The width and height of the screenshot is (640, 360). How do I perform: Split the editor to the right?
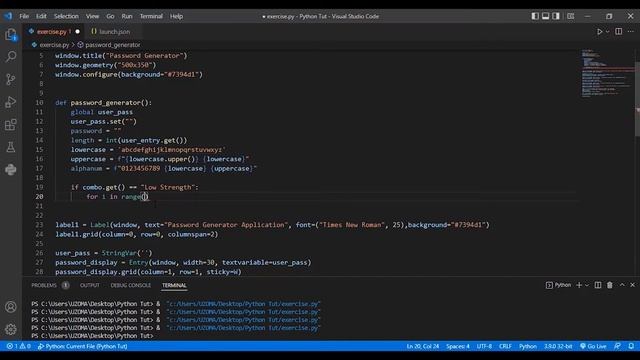pos(619,31)
